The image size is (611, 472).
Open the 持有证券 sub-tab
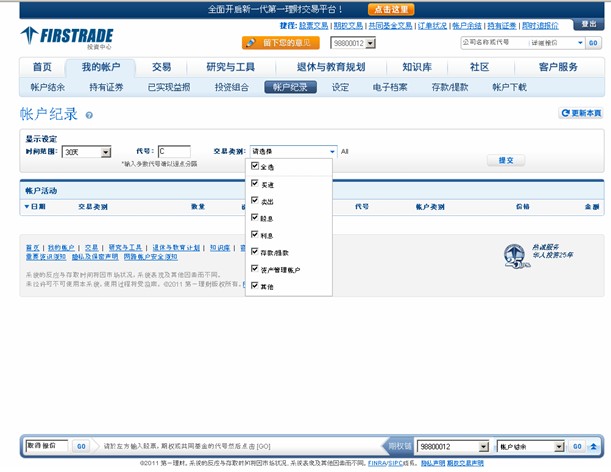pyautogui.click(x=107, y=87)
